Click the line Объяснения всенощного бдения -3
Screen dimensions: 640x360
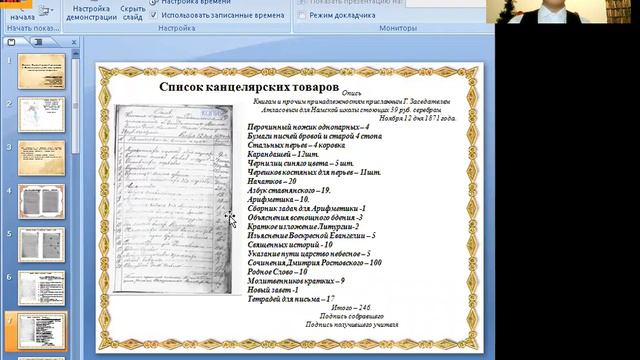coord(305,218)
